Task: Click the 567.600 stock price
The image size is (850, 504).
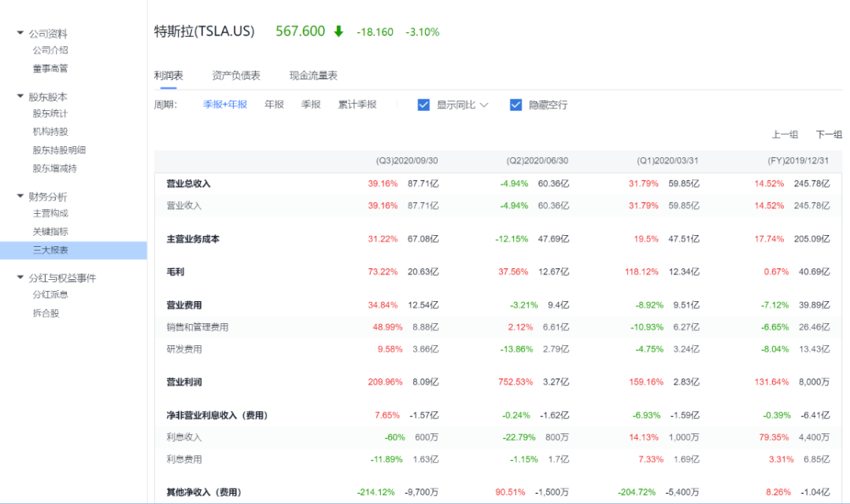Action: click(x=301, y=31)
